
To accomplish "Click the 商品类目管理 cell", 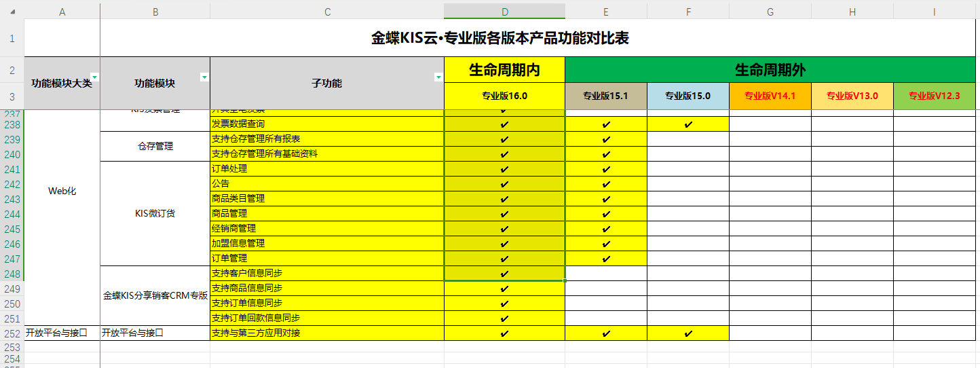I will point(327,199).
